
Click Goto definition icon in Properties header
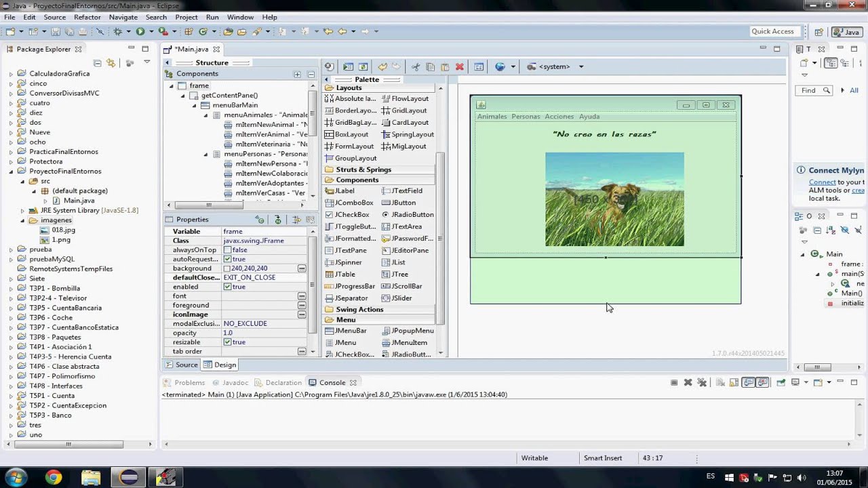tap(278, 220)
